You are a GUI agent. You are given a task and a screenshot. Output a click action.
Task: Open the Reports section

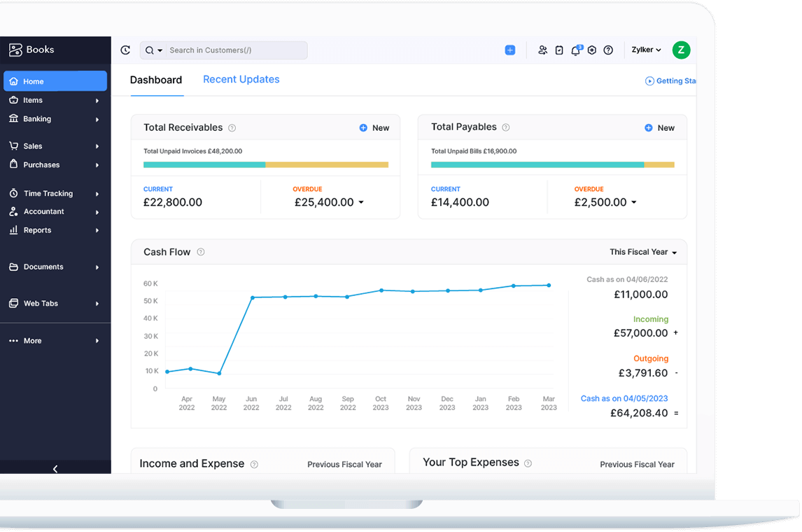coord(39,230)
